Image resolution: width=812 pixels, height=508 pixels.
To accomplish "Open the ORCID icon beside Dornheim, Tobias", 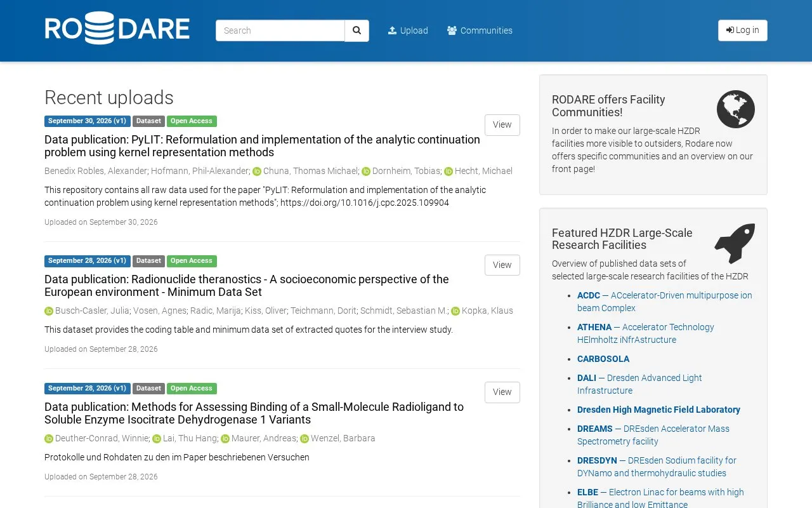I will click(x=366, y=171).
